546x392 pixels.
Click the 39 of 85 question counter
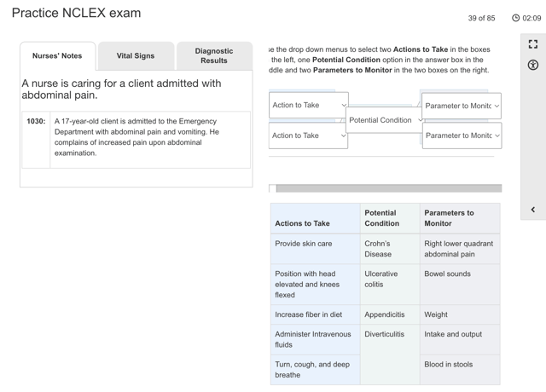coord(481,18)
